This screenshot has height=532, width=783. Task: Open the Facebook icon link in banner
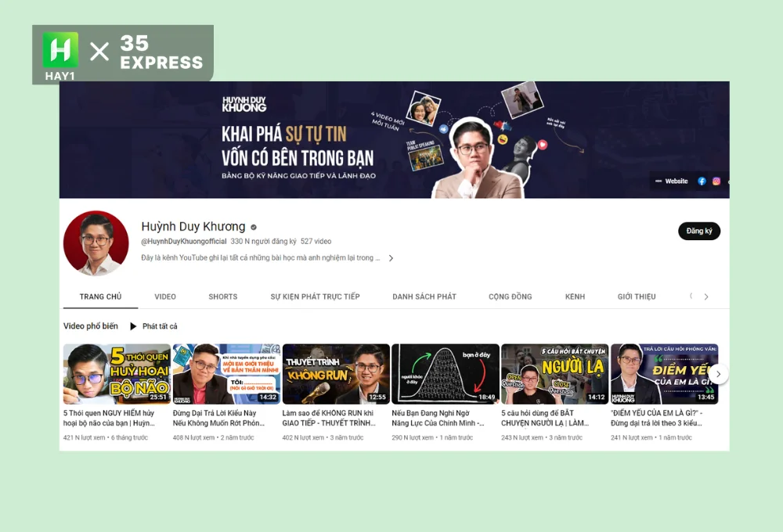pos(702,182)
